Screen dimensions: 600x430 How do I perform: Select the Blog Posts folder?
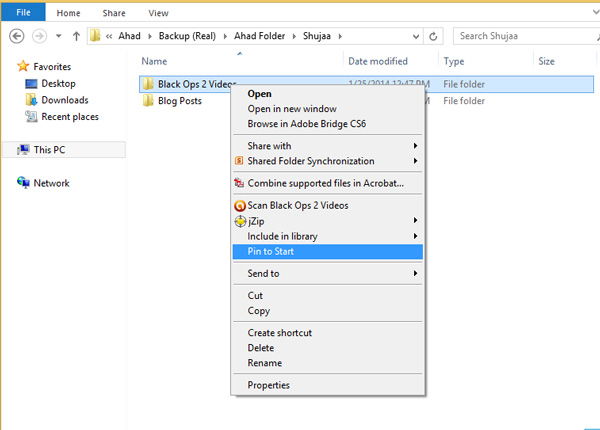pyautogui.click(x=179, y=101)
